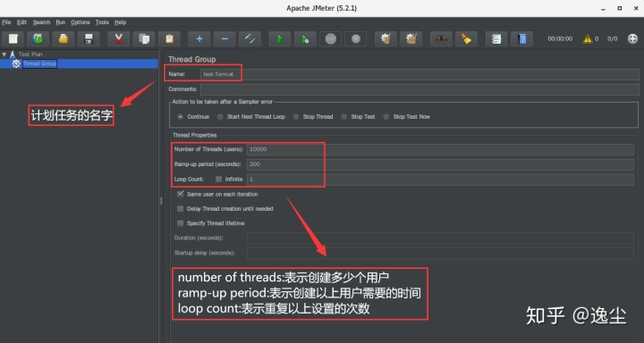Click the Stop test icon
This screenshot has width=644, height=343.
point(331,39)
